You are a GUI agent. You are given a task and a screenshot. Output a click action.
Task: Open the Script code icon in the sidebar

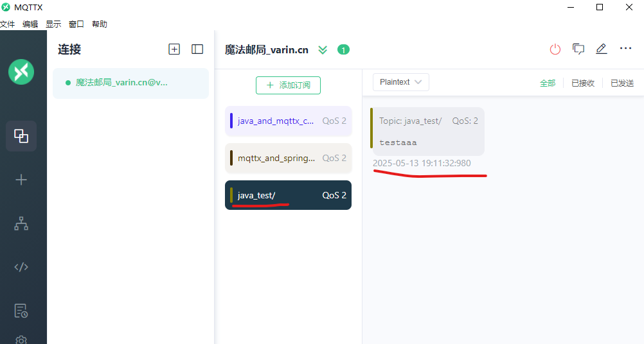[x=21, y=267]
